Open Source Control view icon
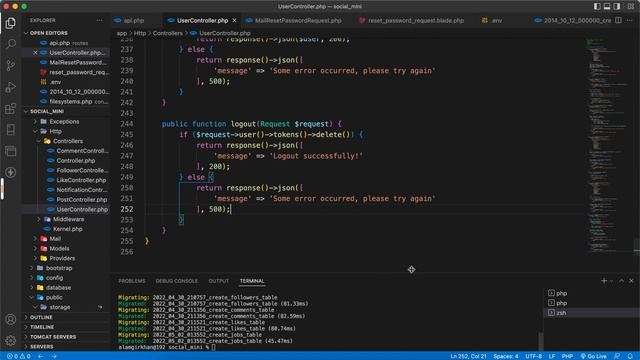 point(11,65)
